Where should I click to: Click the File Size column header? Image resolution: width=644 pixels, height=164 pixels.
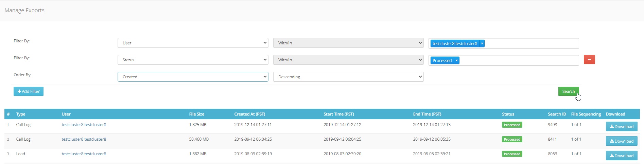tap(197, 114)
